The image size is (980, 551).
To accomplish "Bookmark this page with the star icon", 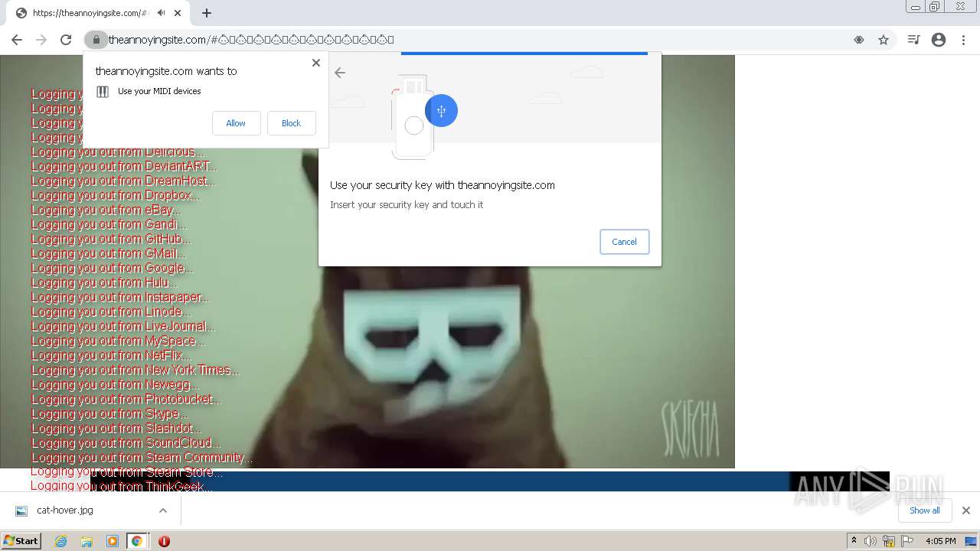I will pyautogui.click(x=884, y=40).
